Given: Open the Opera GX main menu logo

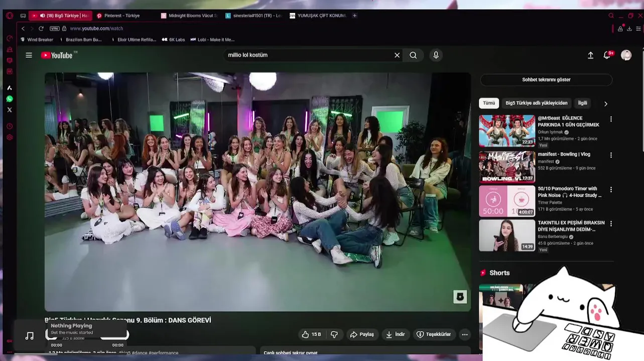Looking at the screenshot, I should click(x=9, y=16).
